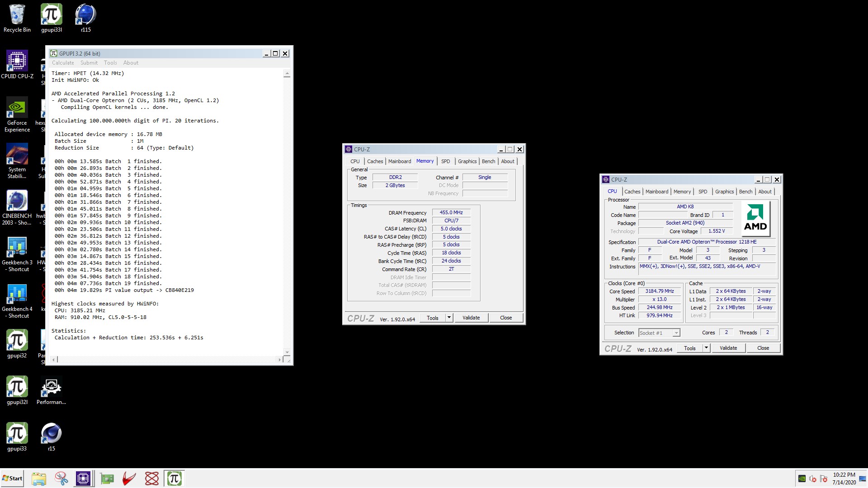
Task: Launch gpupi33 desktop icon
Action: 17,437
